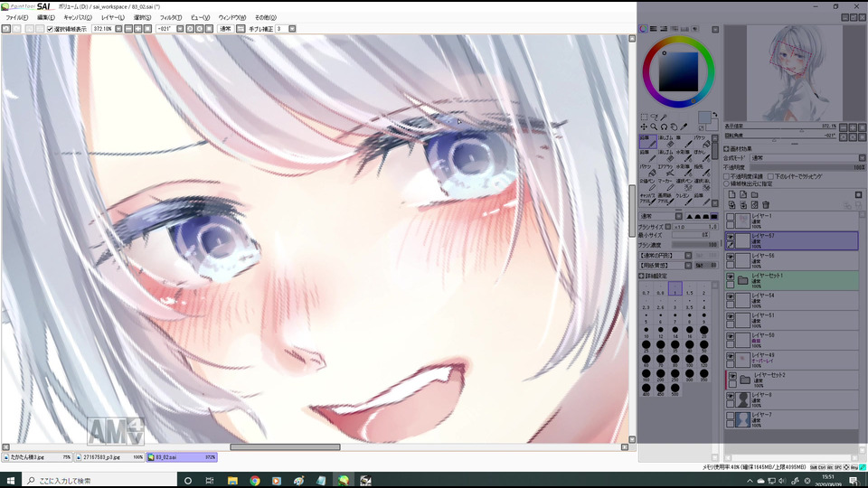Switch to 27167583_p3.jpg document tab
868x488 pixels.
[109, 457]
